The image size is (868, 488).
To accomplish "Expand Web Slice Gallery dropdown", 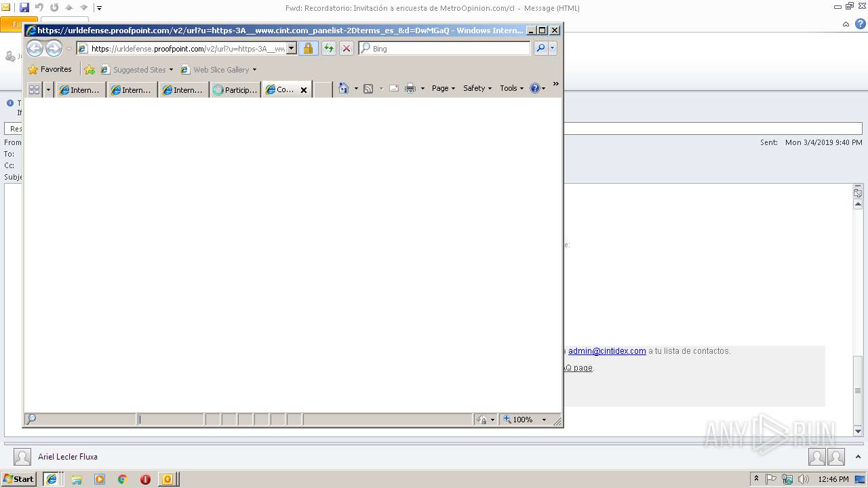I will pyautogui.click(x=254, y=69).
